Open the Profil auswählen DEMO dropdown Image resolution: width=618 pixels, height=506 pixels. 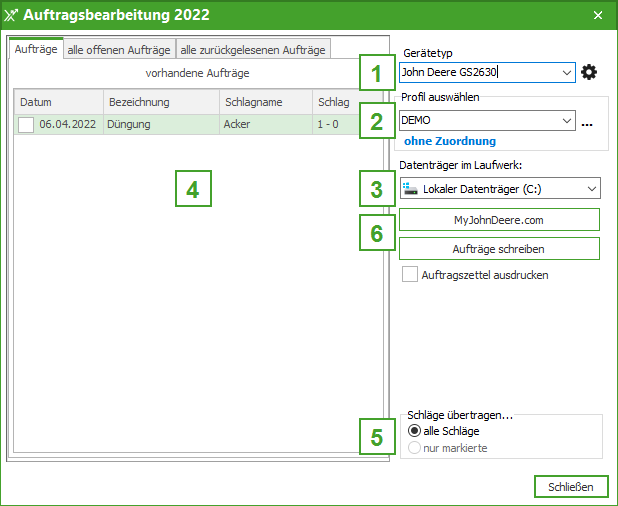point(567,120)
